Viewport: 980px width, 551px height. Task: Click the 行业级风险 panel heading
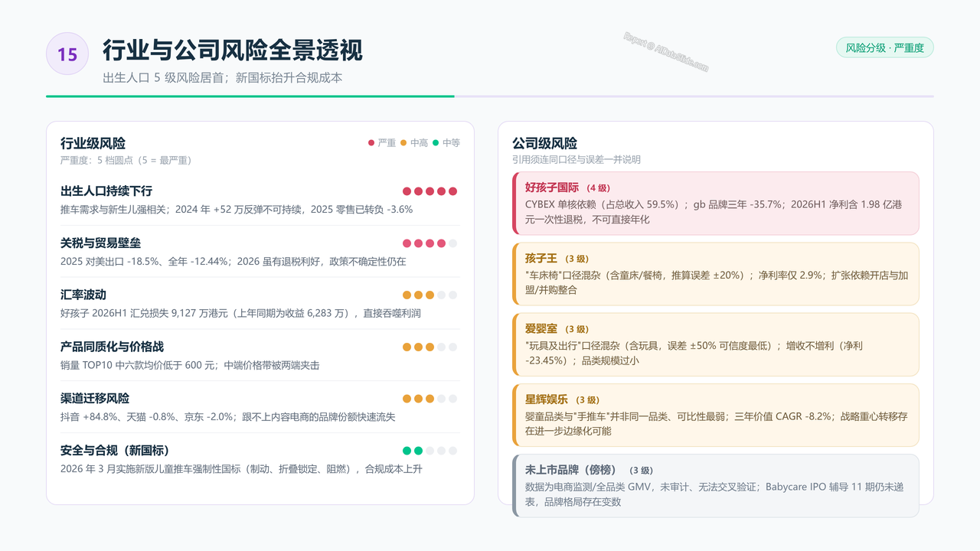pos(93,143)
